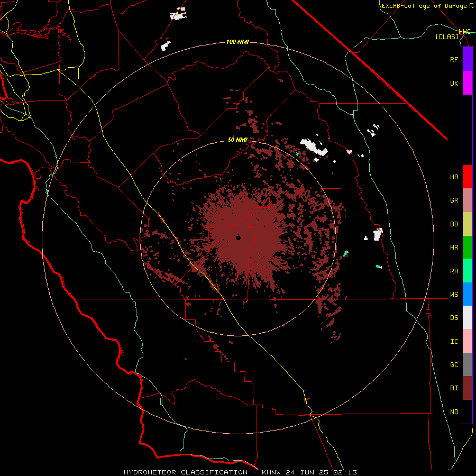Click the RF purple legend swatch
The width and height of the screenshot is (476, 476).
coord(467,59)
